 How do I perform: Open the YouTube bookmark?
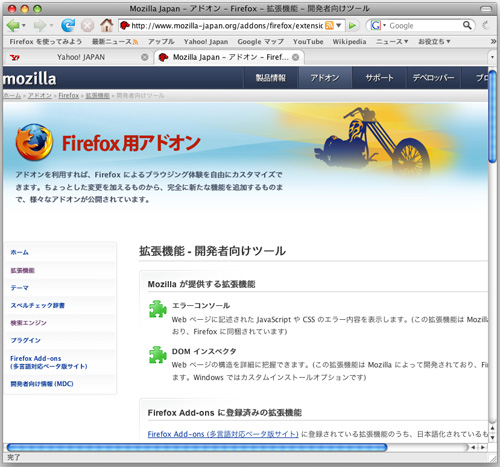tap(308, 42)
